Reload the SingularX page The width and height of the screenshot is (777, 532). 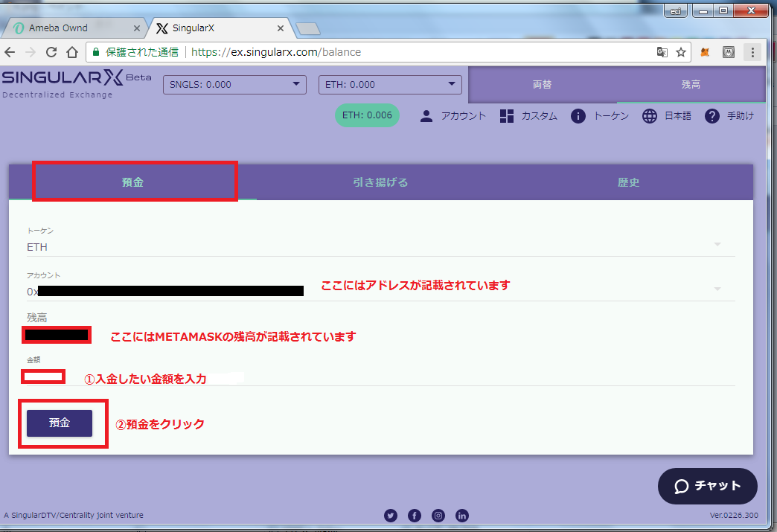(x=51, y=52)
